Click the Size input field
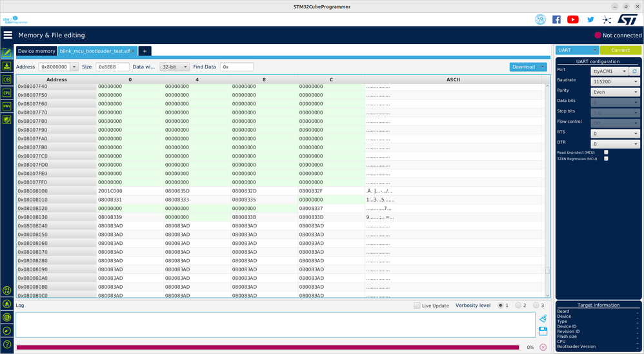The image size is (644, 354). click(x=112, y=67)
